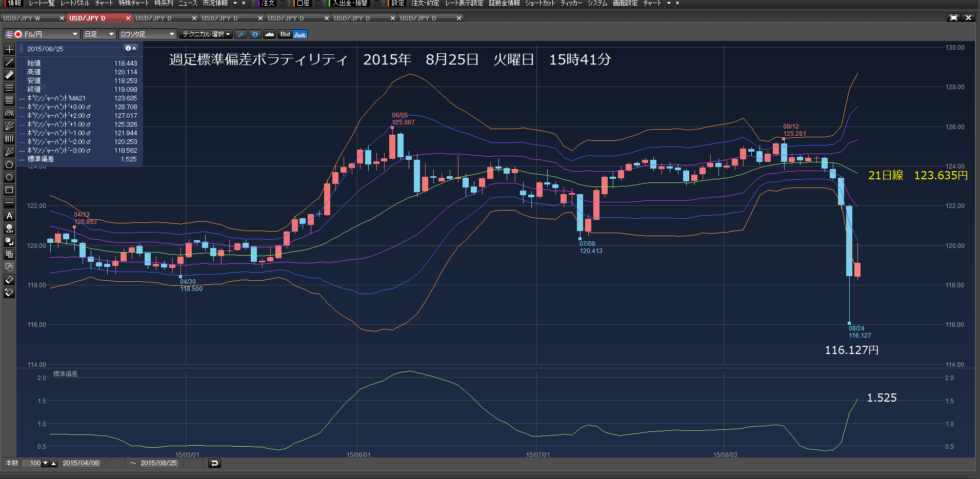Open the レート一覧 menu item
Viewport: 980px width, 479px height.
42,3
